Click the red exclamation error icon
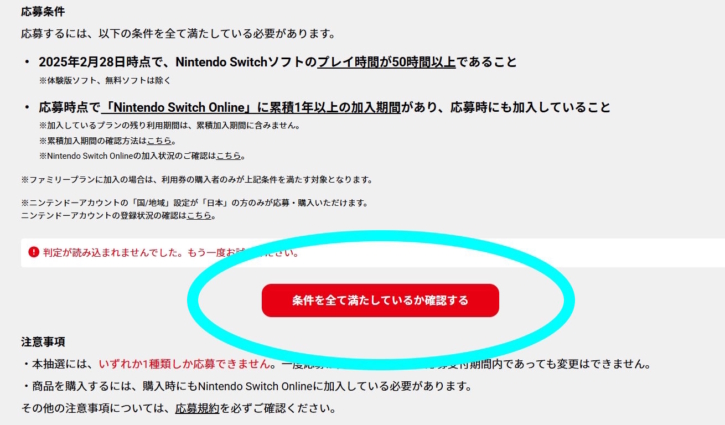725x425 pixels. [33, 252]
